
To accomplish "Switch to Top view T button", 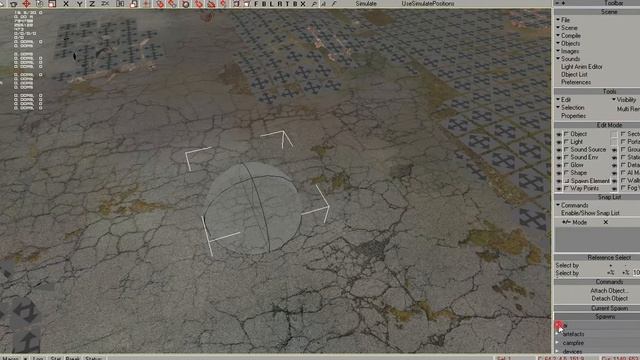I will 287,4.
